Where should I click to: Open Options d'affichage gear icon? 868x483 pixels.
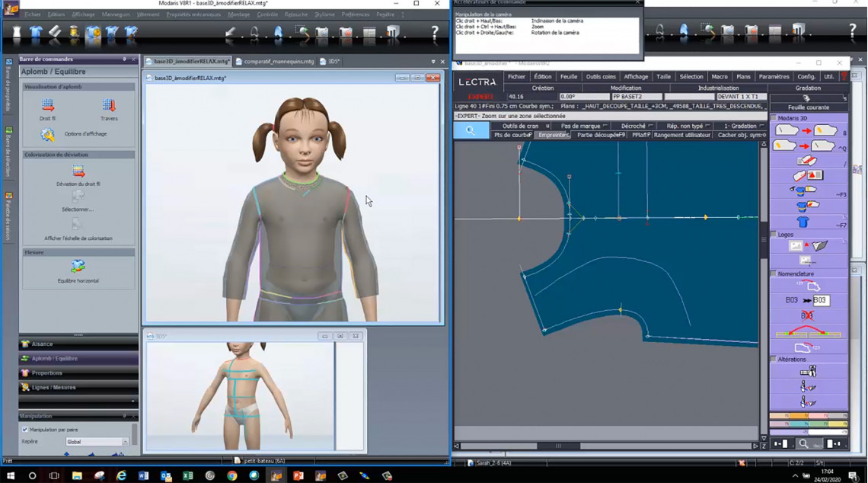(48, 135)
